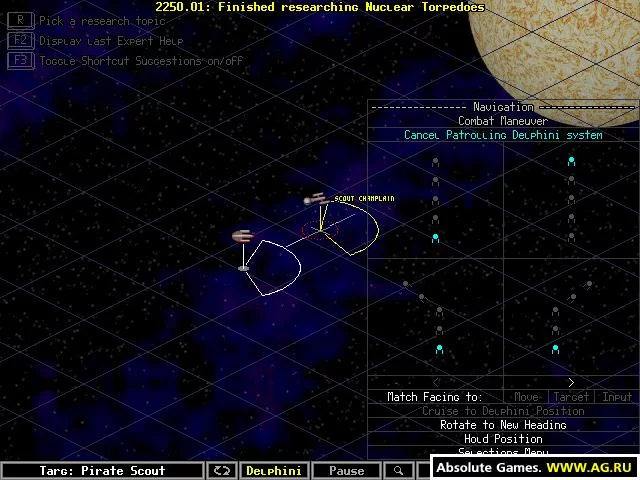Click Toggle Shortcut Suggestions on/off hint
The height and width of the screenshot is (480, 640).
tap(141, 61)
